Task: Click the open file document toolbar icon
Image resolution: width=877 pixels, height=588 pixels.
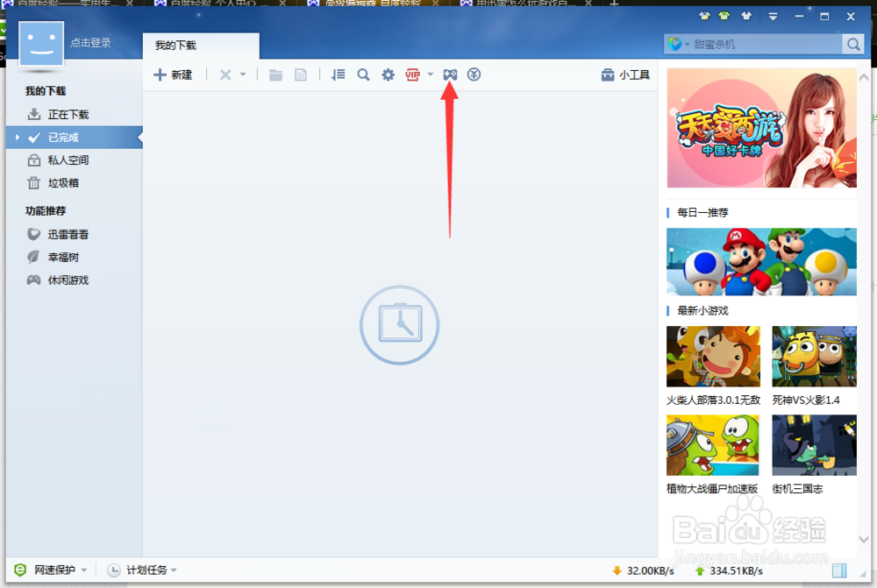Action: click(x=301, y=74)
